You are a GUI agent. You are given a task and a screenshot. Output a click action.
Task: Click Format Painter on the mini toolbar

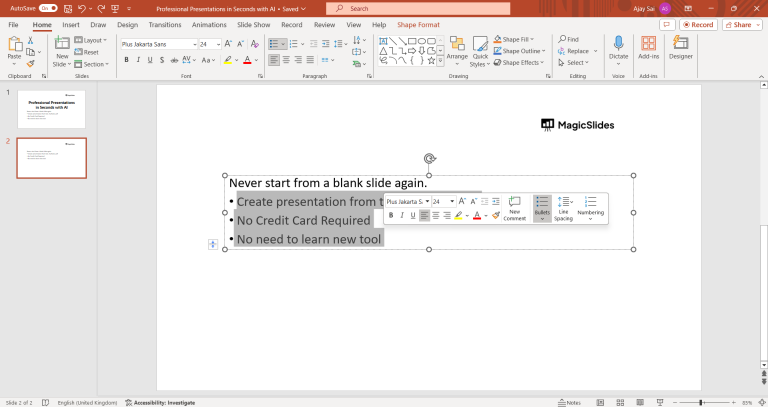(496, 215)
